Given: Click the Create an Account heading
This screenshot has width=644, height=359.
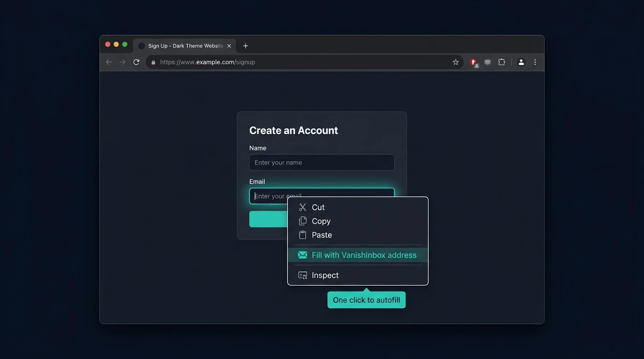Looking at the screenshot, I should 293,130.
